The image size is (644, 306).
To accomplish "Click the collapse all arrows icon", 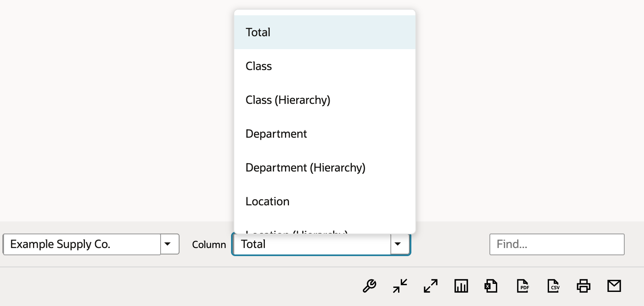I will [x=400, y=286].
